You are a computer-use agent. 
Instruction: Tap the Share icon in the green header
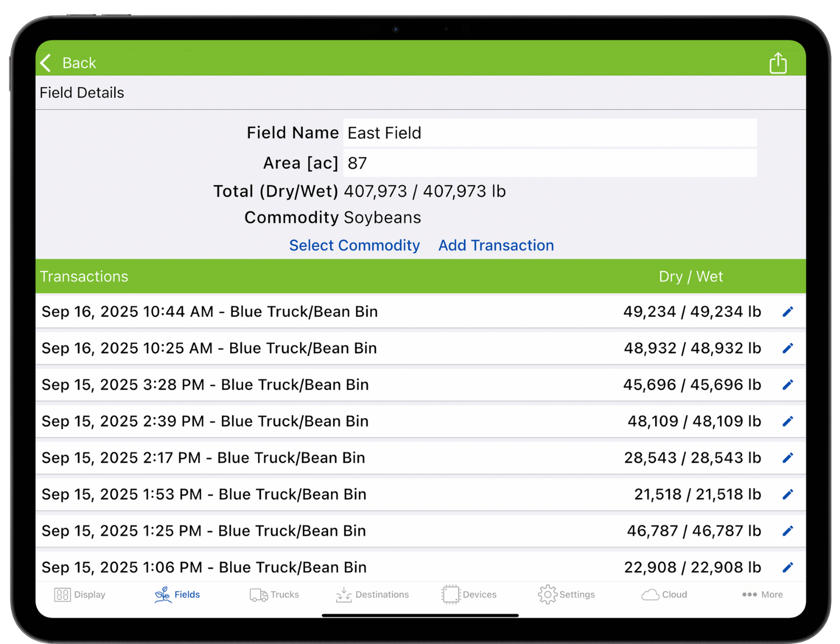point(778,63)
